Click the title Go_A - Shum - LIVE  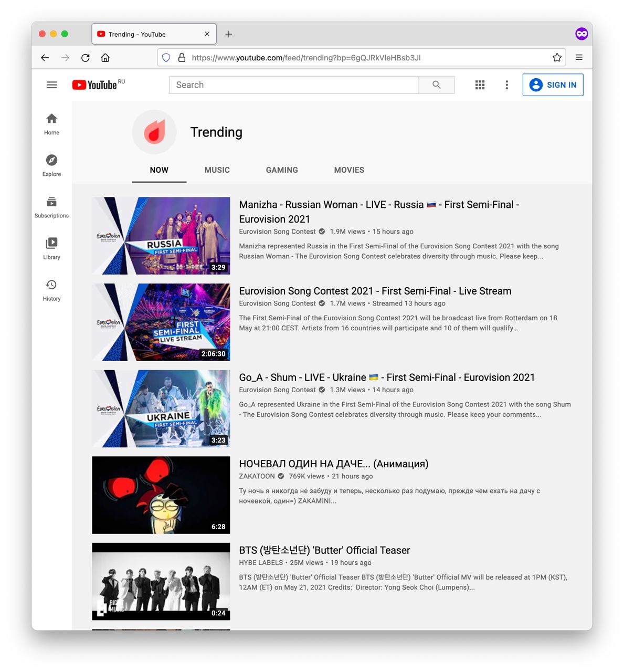coord(387,377)
